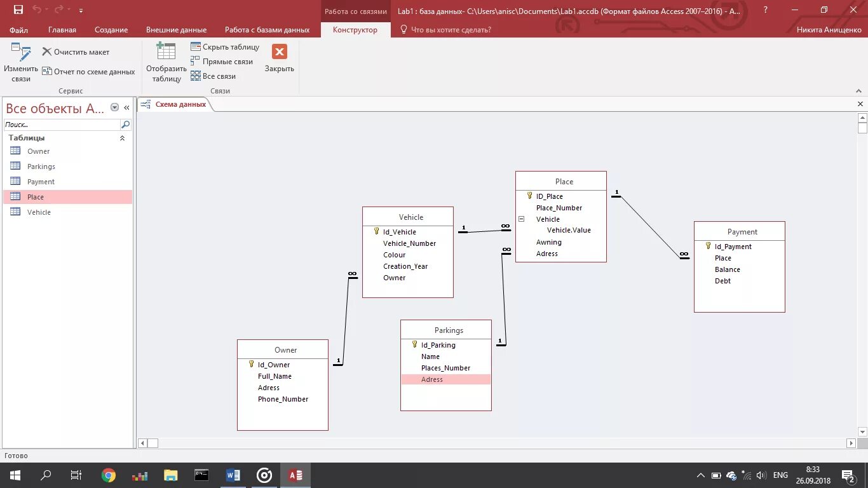Click the Help question mark icon
868x488 pixels.
766,10
